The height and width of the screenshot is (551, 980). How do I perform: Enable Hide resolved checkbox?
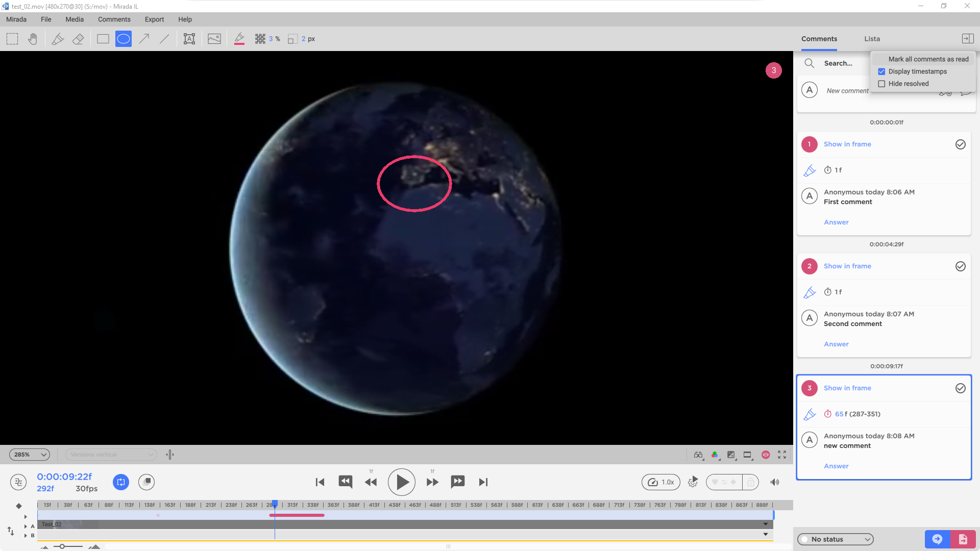881,84
